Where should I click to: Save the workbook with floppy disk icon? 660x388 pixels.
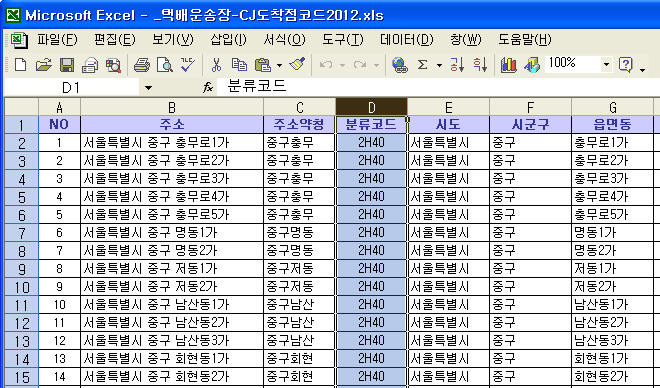[67, 65]
